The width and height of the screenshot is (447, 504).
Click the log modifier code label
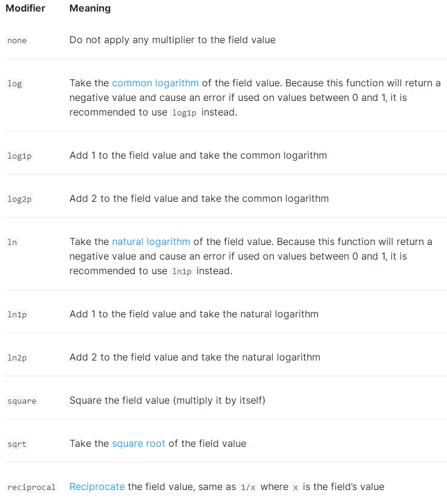click(x=15, y=83)
